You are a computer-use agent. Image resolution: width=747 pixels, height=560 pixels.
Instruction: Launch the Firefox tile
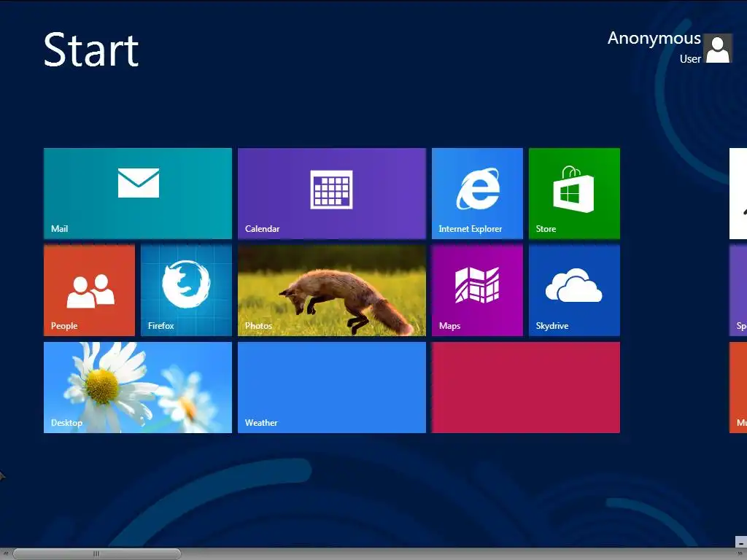click(186, 290)
